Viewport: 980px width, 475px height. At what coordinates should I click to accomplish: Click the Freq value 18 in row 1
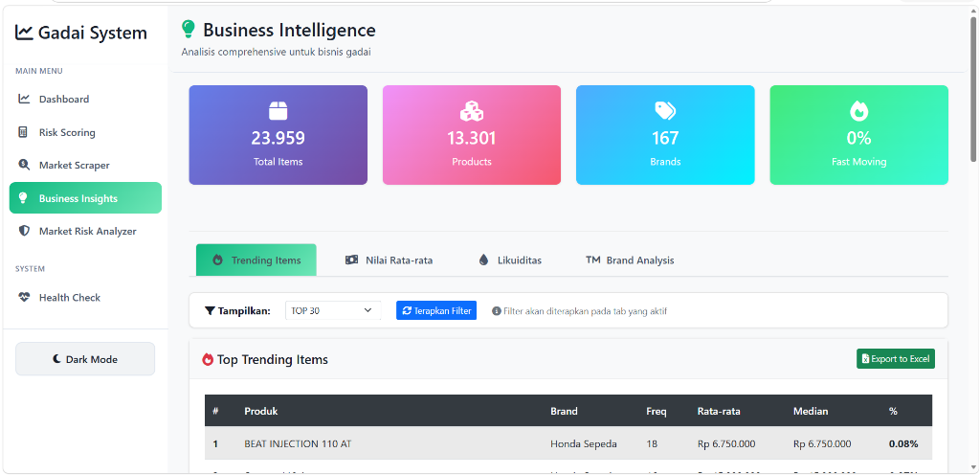652,444
